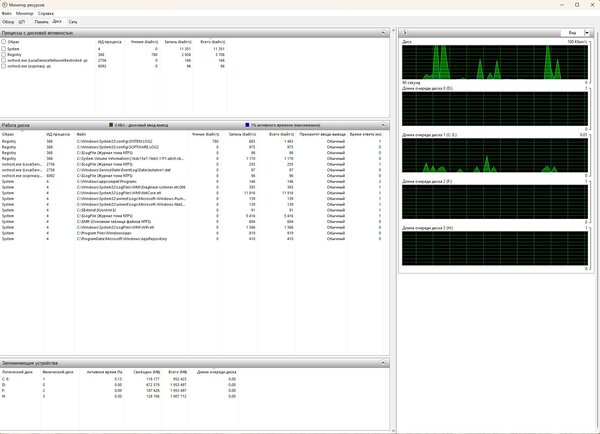Viewport: 600px width, 434px height.
Task: Sort by Длина очереди диска column header
Action: coord(217,372)
